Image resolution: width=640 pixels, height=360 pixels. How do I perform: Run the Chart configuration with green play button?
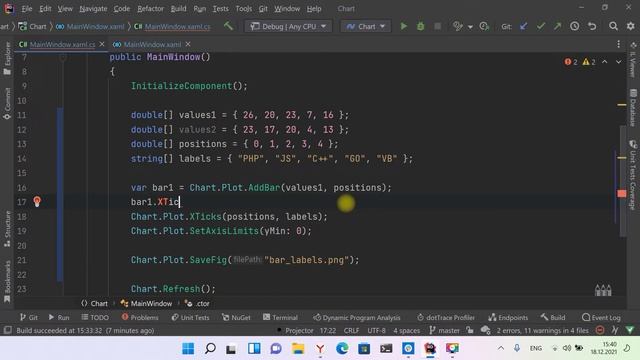(x=403, y=26)
